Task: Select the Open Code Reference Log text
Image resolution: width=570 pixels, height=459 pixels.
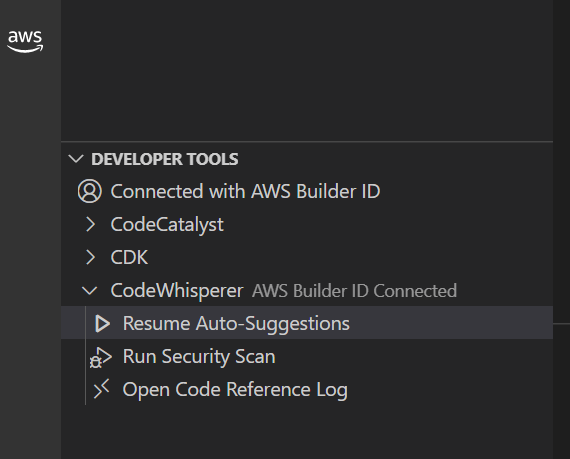Action: (235, 390)
